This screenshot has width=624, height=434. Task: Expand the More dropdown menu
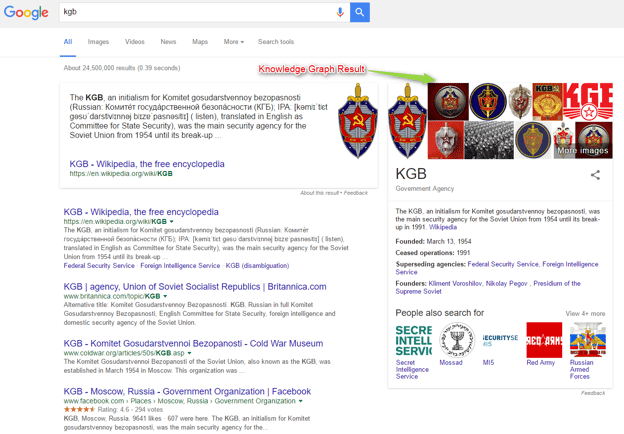[x=234, y=42]
